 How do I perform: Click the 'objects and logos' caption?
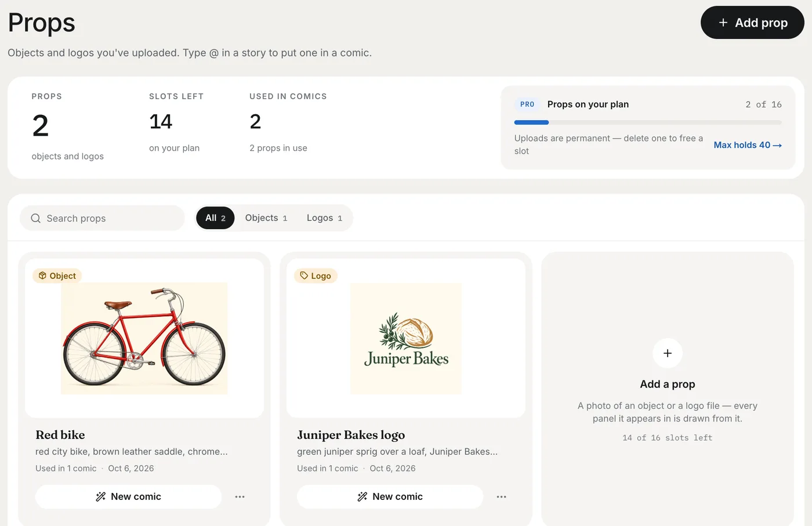[68, 157]
